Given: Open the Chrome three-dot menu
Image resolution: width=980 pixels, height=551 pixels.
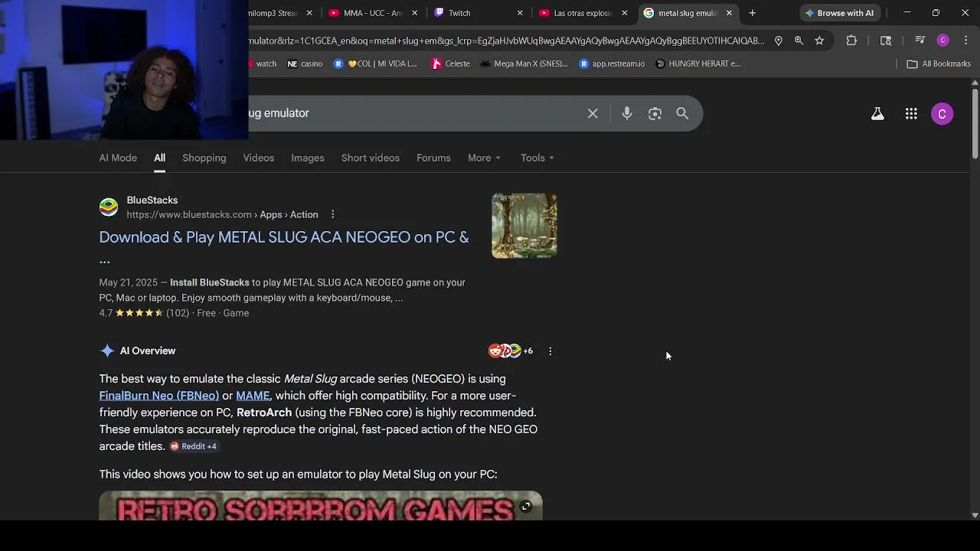Looking at the screenshot, I should coord(965,41).
